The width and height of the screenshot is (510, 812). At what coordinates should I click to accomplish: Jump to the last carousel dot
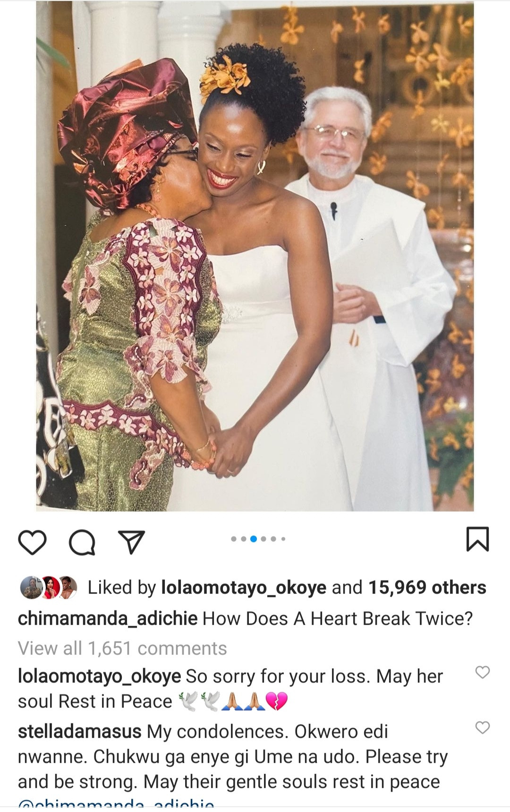pos(283,539)
